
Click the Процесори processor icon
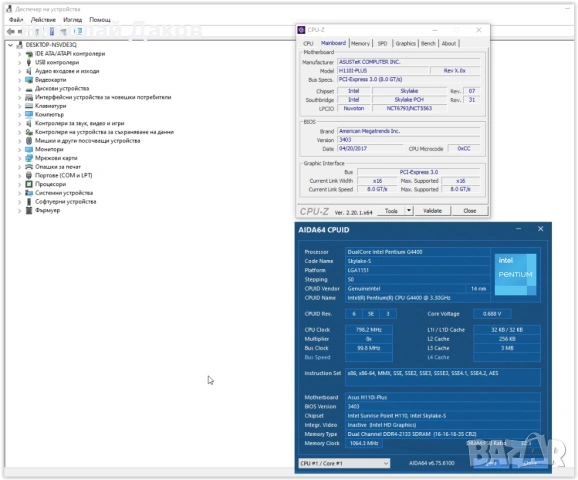(29, 184)
